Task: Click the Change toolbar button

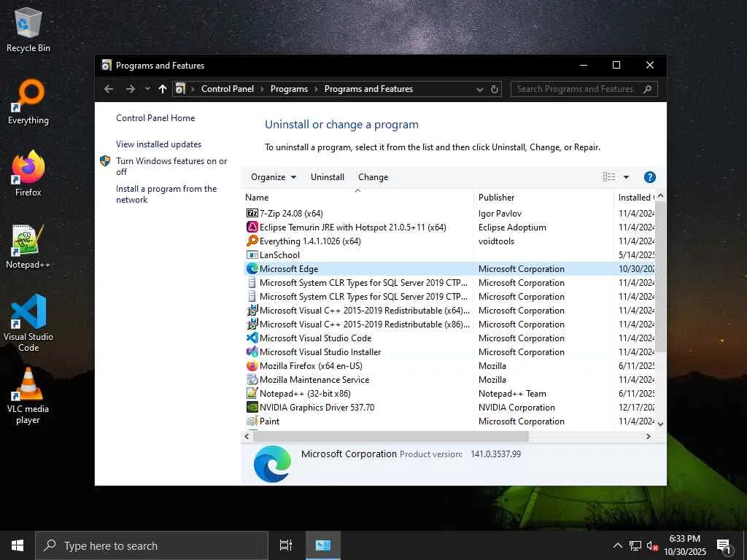Action: (373, 177)
